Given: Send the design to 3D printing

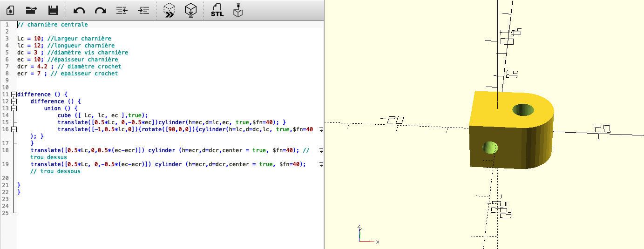Looking at the screenshot, I should pos(238,10).
